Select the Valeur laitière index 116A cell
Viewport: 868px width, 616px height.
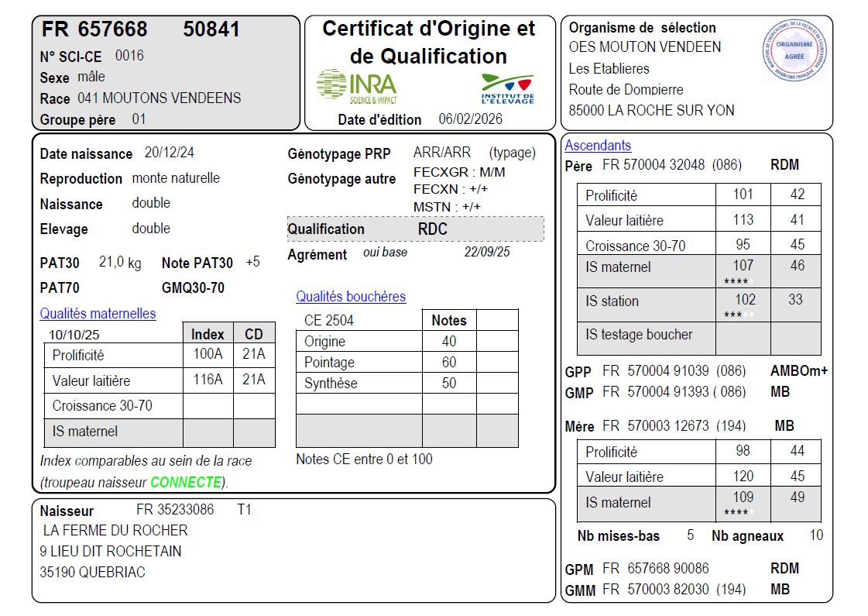(208, 380)
